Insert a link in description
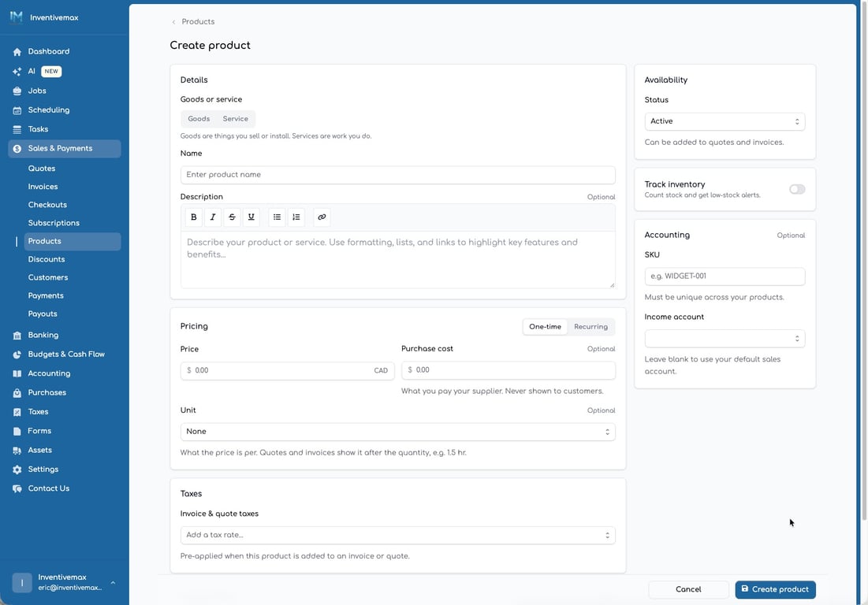Image resolution: width=868 pixels, height=605 pixels. pyautogui.click(x=322, y=217)
